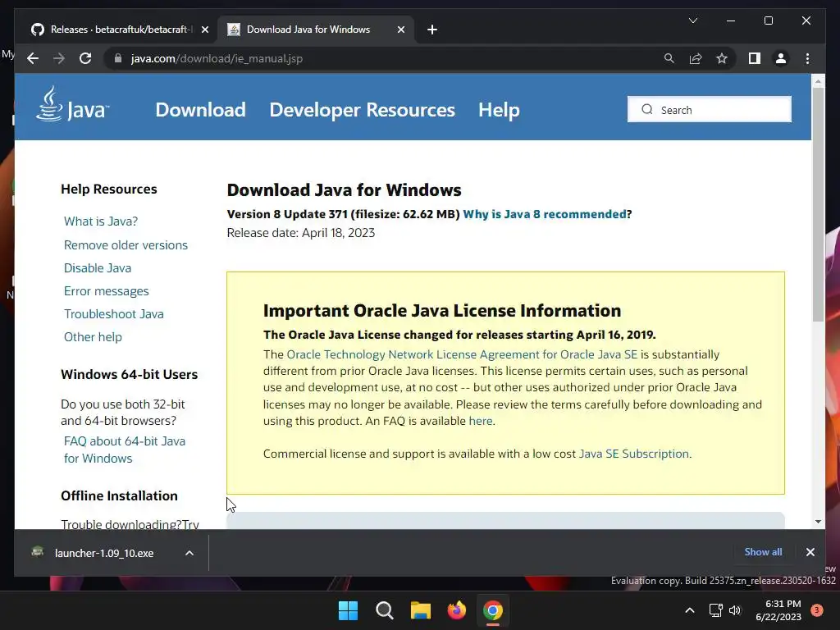840x630 pixels.
Task: Select the Download Java for Windows tab
Action: [315, 30]
